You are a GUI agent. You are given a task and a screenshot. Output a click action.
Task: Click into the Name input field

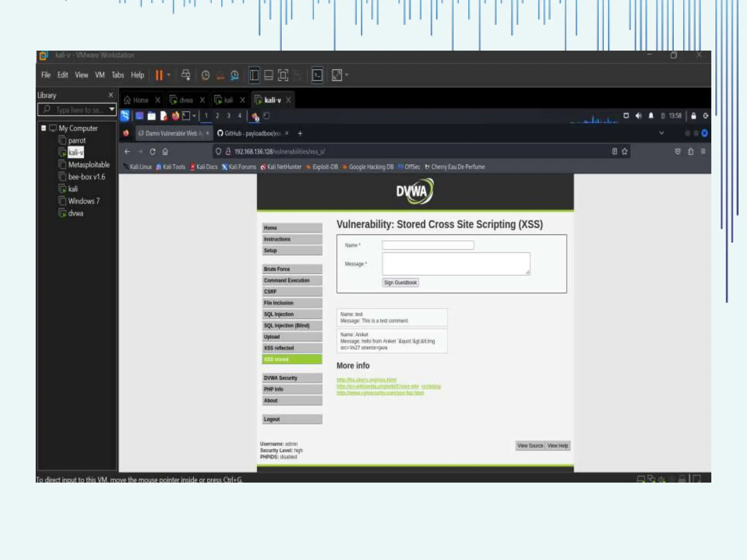(x=427, y=245)
